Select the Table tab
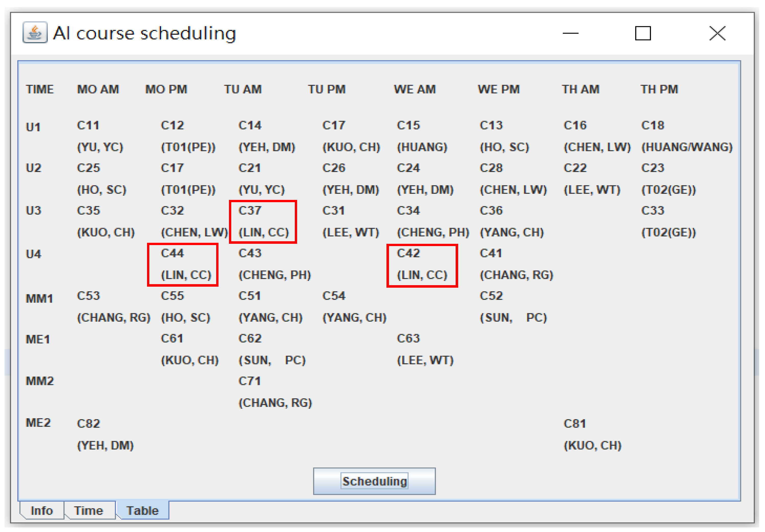This screenshot has width=765, height=532. (x=143, y=510)
